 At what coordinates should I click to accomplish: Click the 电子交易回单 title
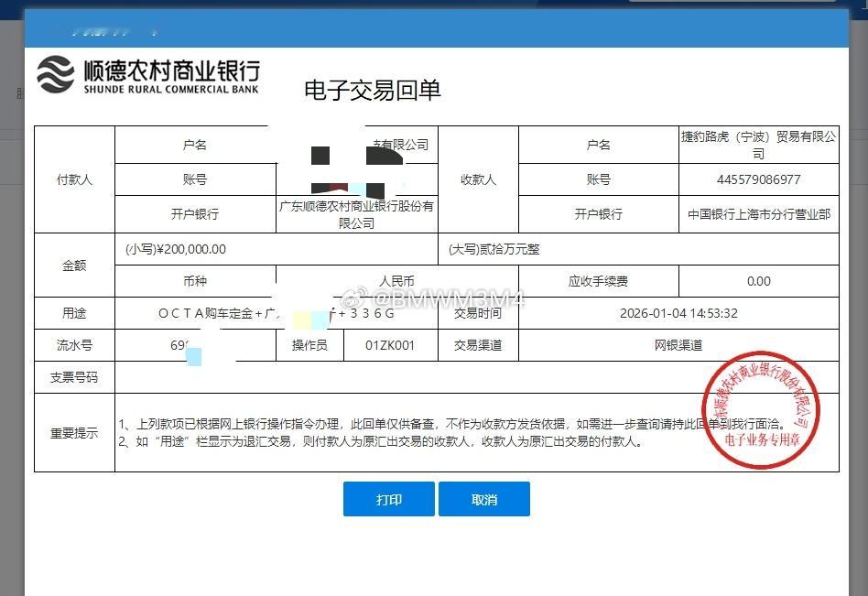(x=372, y=91)
